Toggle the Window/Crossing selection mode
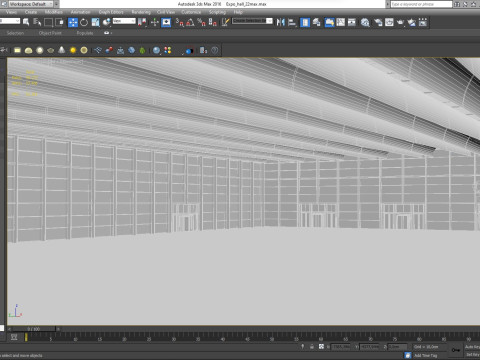This screenshot has width=480, height=360. point(60,22)
